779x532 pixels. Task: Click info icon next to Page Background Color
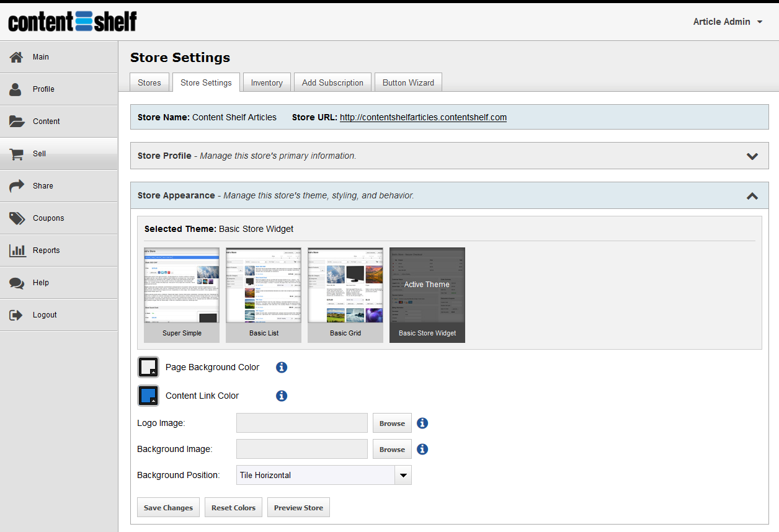tap(282, 367)
